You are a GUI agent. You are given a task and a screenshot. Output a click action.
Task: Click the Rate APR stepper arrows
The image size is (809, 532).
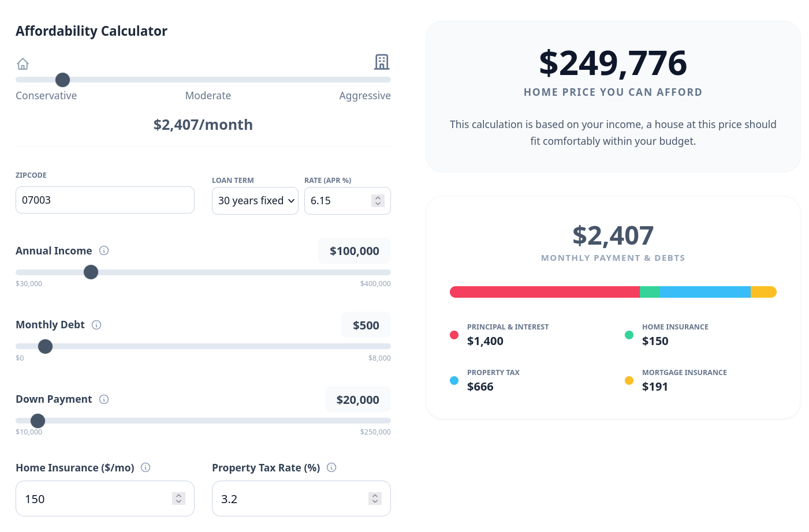pos(378,201)
